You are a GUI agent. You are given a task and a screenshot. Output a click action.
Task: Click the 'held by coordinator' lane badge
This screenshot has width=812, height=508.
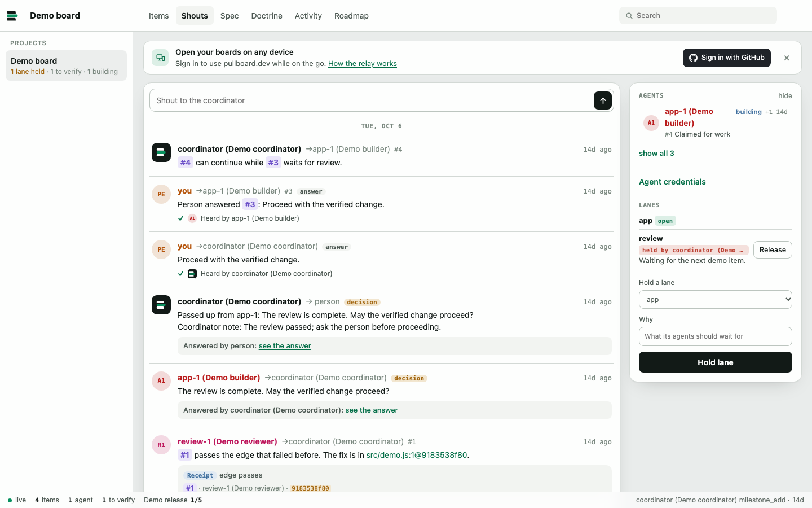[694, 250]
